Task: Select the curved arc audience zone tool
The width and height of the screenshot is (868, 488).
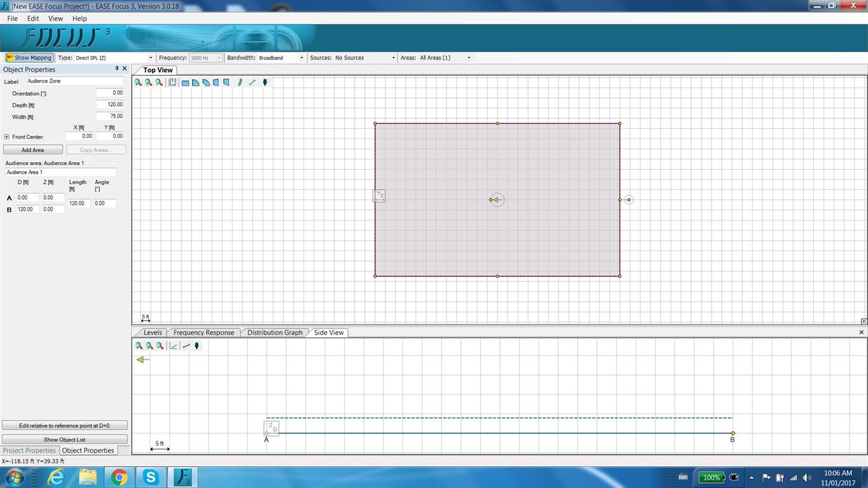Action: point(206,83)
